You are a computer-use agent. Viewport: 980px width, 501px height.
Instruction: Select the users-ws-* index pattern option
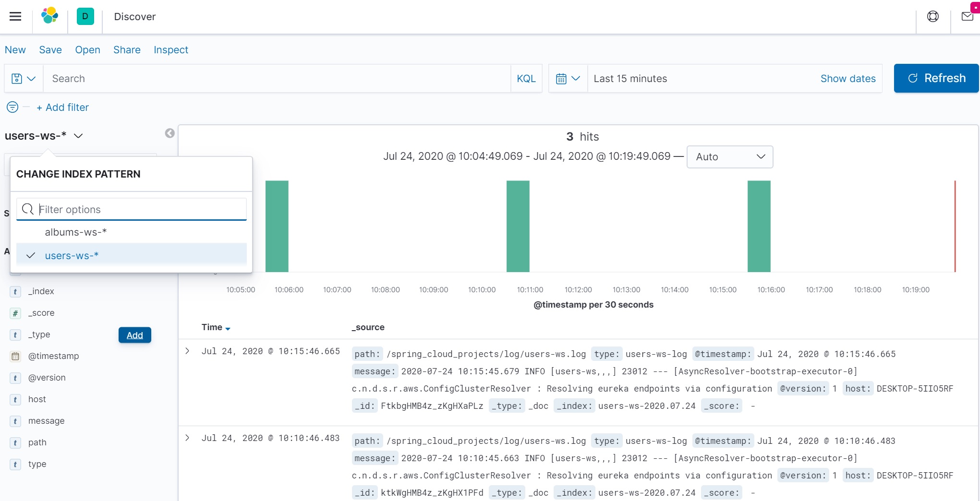click(x=72, y=256)
